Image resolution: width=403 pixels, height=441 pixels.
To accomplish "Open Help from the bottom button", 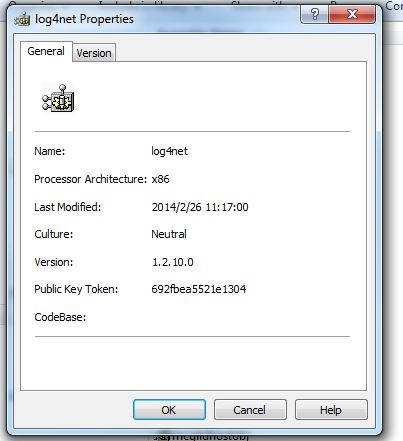I will (x=331, y=410).
